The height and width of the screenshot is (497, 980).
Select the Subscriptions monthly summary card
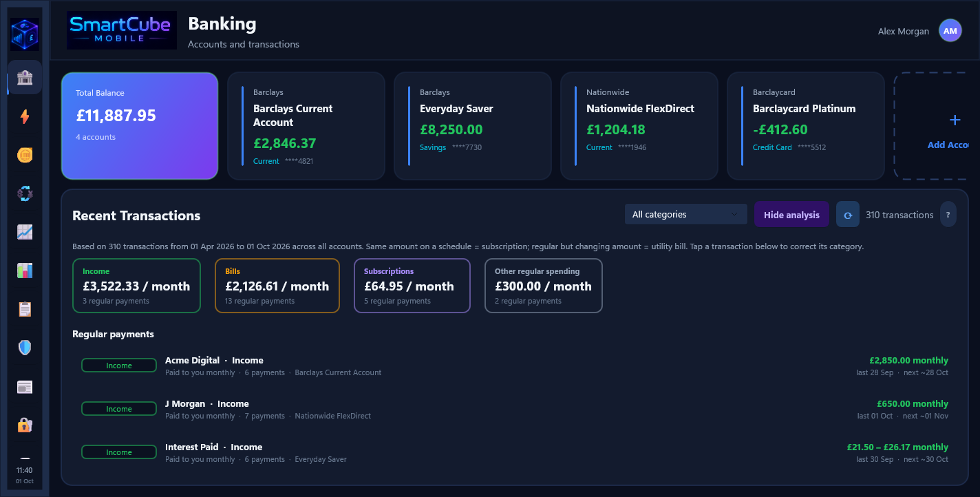[x=412, y=286]
